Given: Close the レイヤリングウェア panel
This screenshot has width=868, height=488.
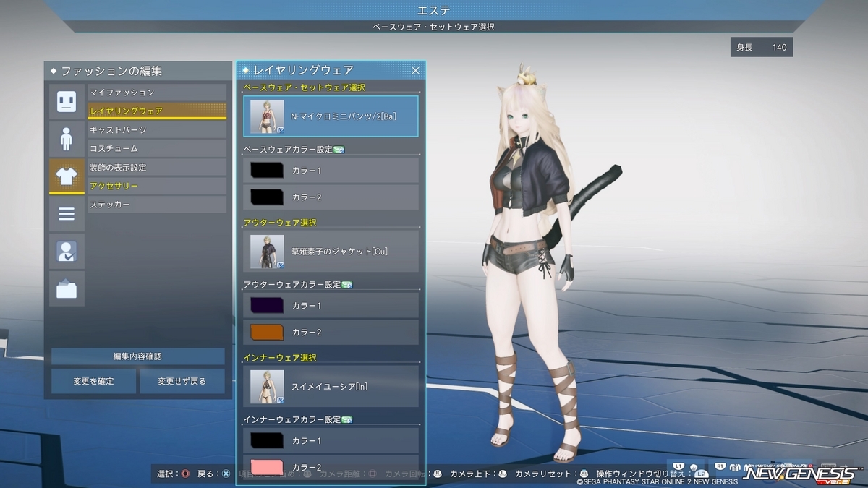Looking at the screenshot, I should (416, 70).
